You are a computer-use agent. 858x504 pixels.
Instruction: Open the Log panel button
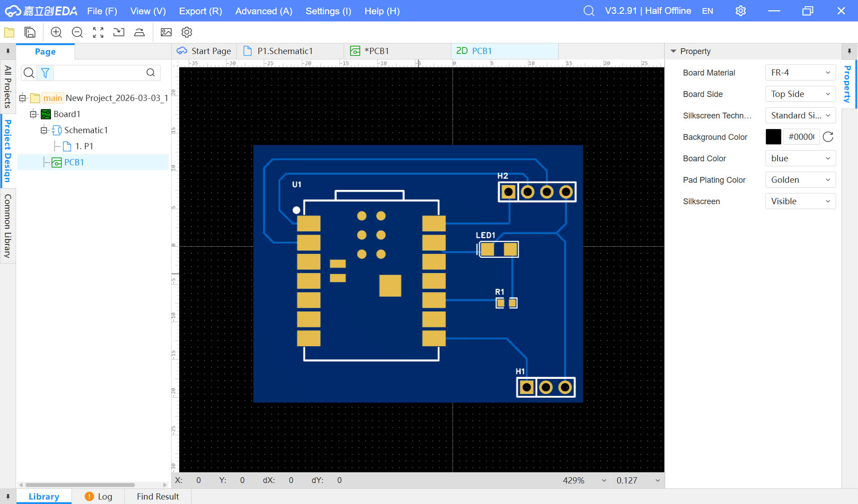pyautogui.click(x=99, y=496)
